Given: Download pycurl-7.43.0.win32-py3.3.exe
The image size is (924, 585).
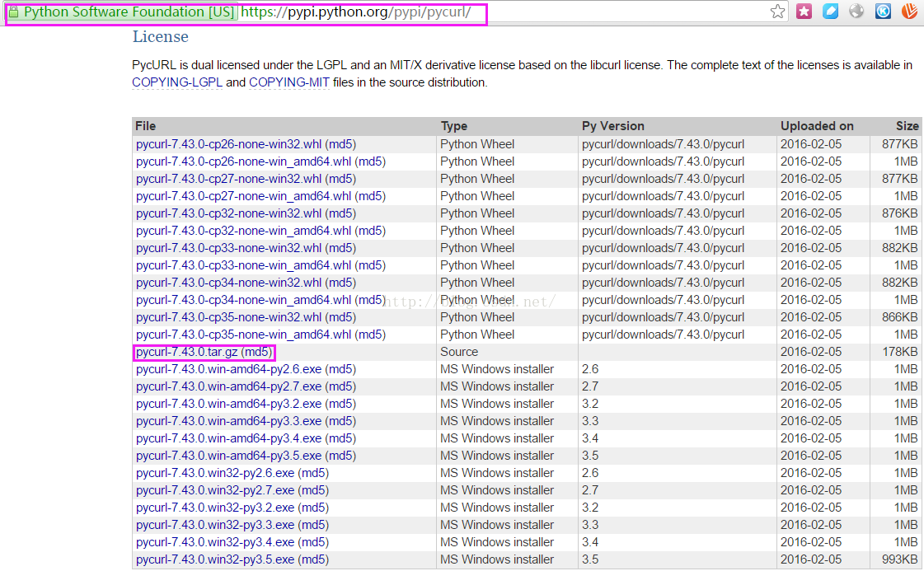Looking at the screenshot, I should pos(215,525).
